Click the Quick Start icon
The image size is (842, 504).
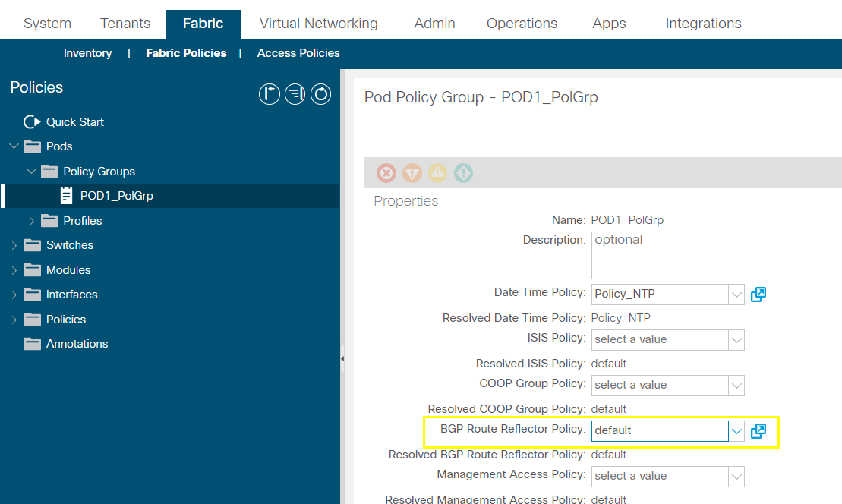pyautogui.click(x=32, y=122)
